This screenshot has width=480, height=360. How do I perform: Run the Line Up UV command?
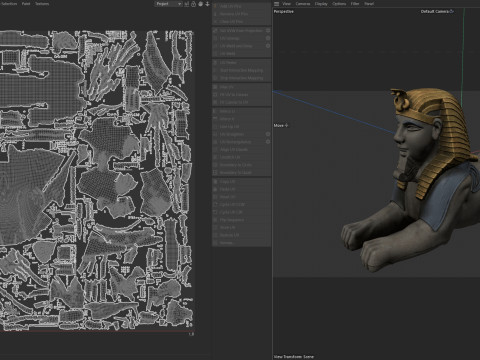point(242,126)
